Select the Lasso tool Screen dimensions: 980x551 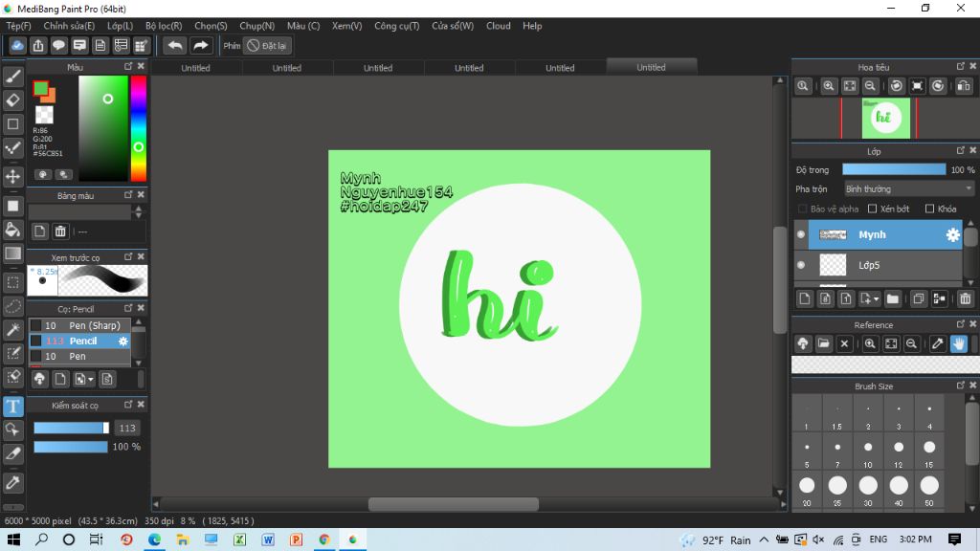pyautogui.click(x=13, y=306)
